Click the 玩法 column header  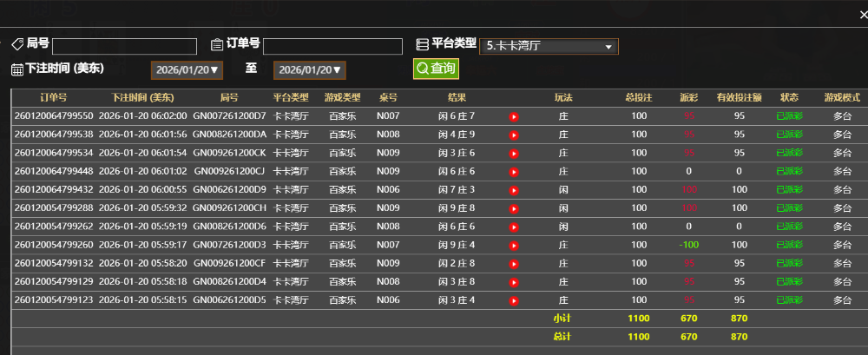point(563,97)
